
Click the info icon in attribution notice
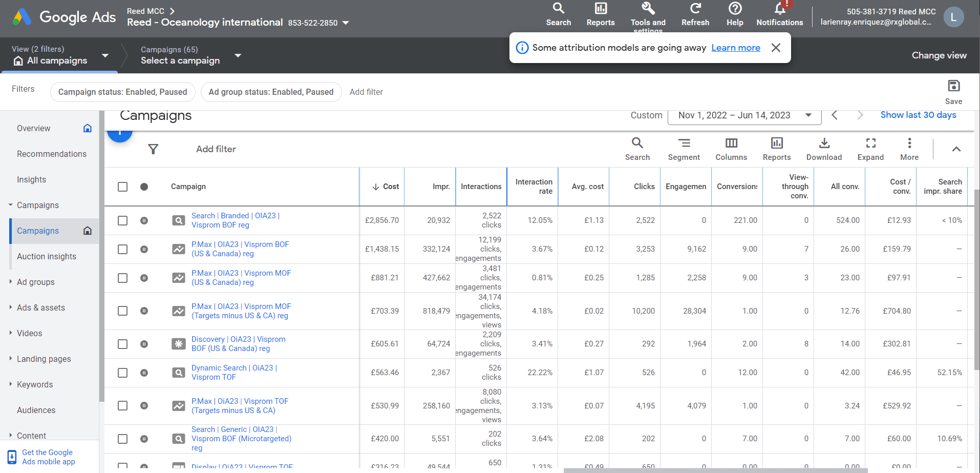coord(522,48)
